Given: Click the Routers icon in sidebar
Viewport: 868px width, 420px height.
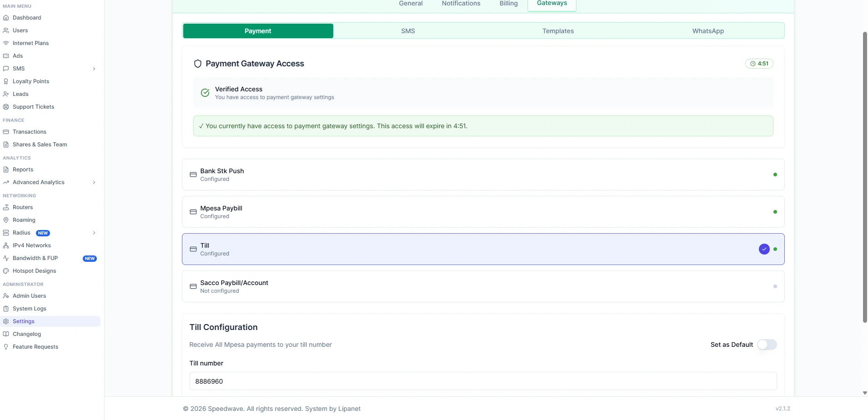Looking at the screenshot, I should tap(6, 207).
